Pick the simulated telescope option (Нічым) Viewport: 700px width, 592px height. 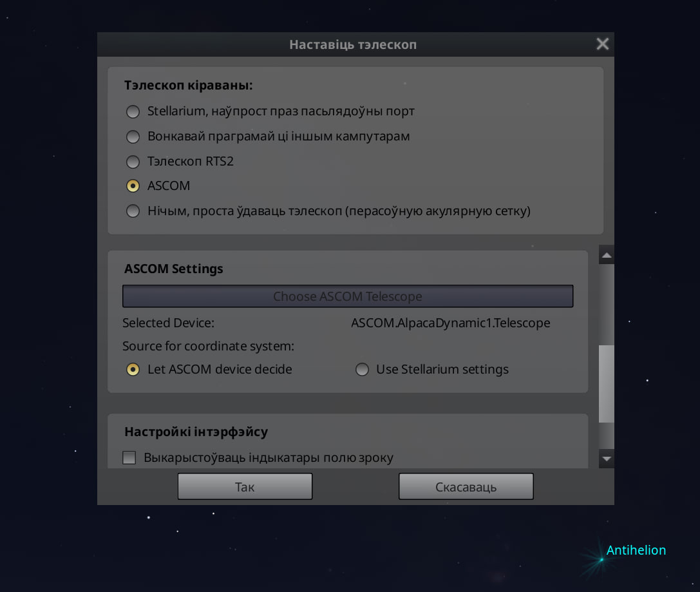pos(133,211)
